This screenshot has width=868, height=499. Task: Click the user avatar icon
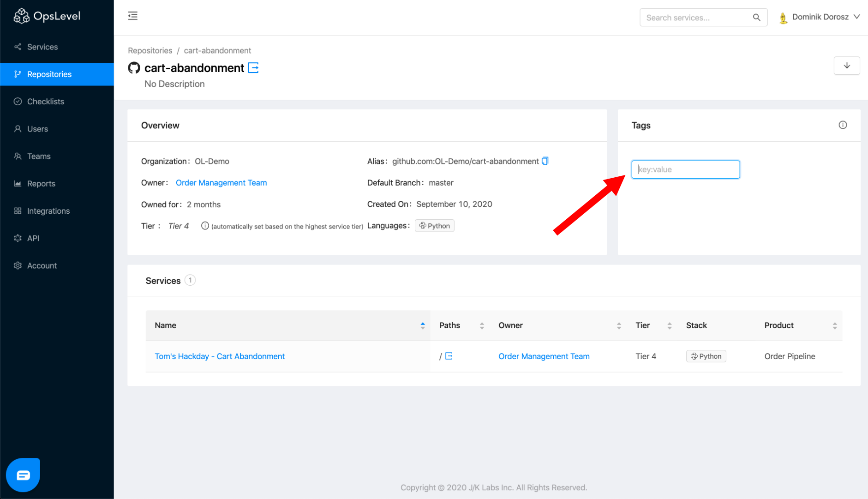(x=783, y=18)
